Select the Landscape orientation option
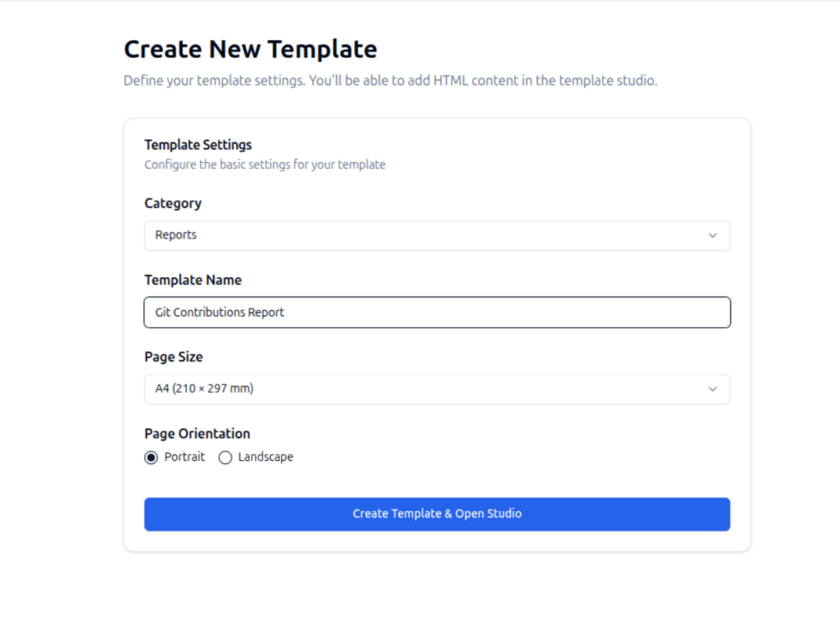840x619 pixels. tap(226, 457)
